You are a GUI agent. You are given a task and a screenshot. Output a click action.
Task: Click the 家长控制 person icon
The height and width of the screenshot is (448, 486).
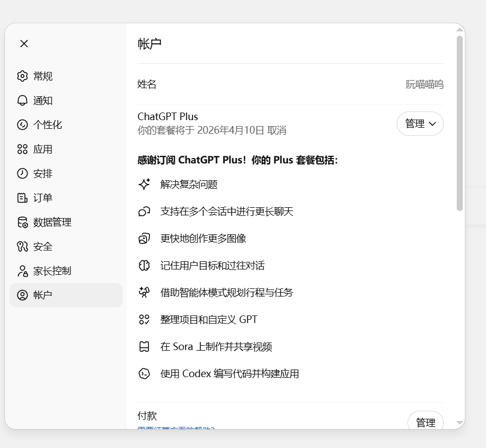click(x=22, y=271)
